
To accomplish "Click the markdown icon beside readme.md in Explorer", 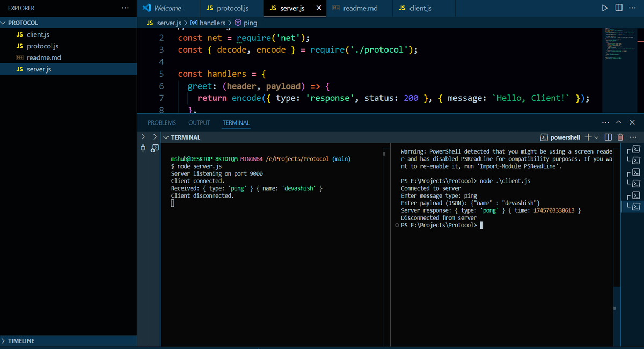I will (19, 57).
